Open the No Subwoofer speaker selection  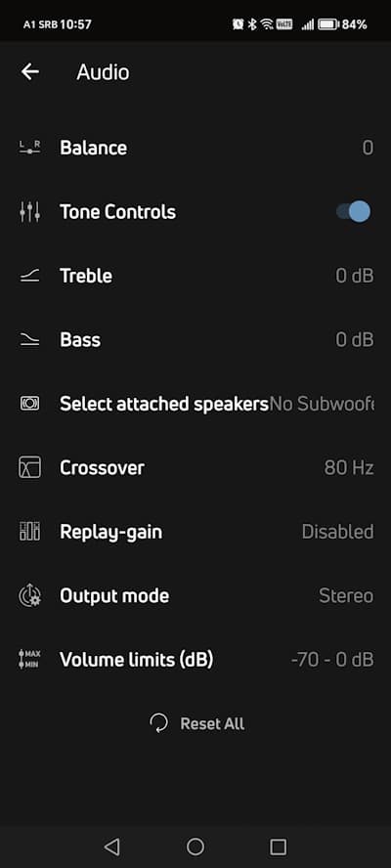[x=322, y=404]
